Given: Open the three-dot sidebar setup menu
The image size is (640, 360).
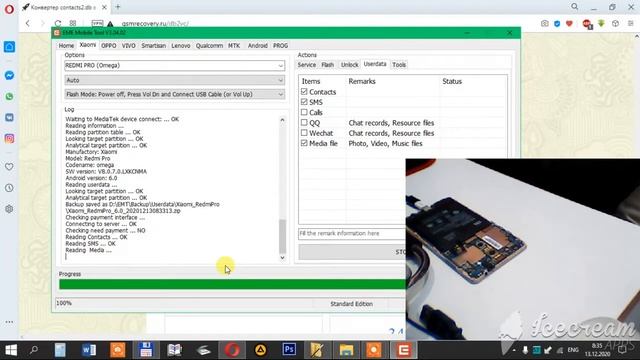Looking at the screenshot, I should (9, 322).
